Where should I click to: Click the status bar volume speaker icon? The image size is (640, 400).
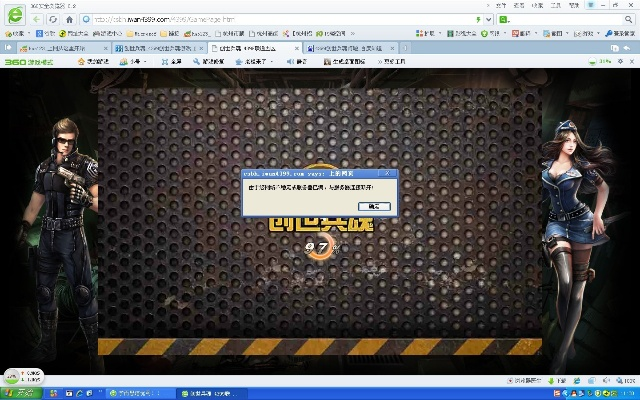click(606, 381)
